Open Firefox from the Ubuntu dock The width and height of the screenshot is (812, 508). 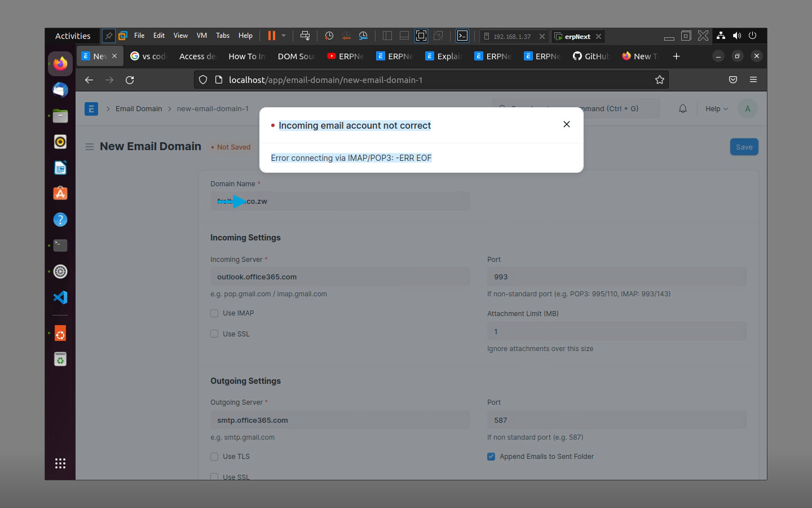(x=60, y=64)
